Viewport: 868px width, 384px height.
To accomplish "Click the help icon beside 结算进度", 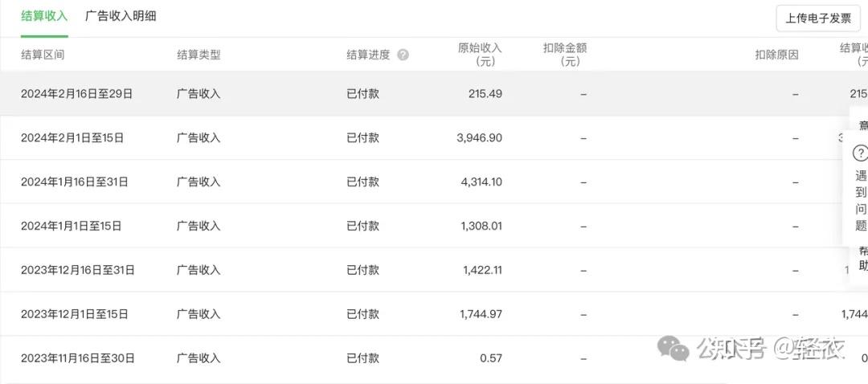I will [x=403, y=55].
